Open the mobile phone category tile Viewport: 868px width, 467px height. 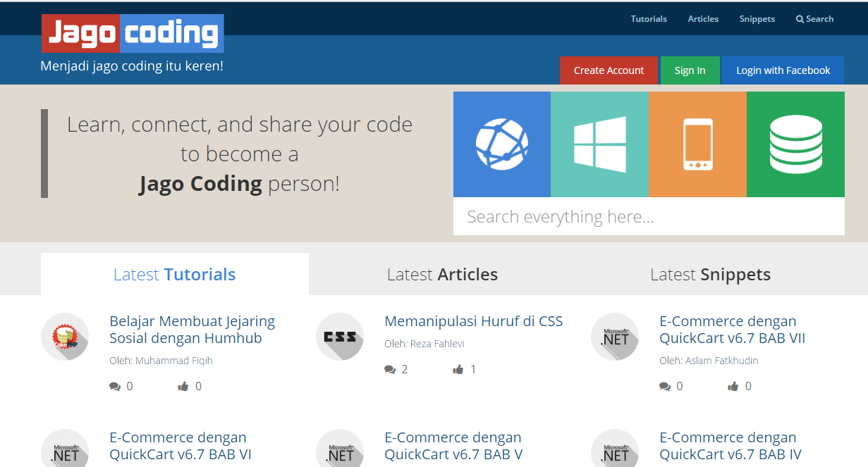(x=697, y=144)
